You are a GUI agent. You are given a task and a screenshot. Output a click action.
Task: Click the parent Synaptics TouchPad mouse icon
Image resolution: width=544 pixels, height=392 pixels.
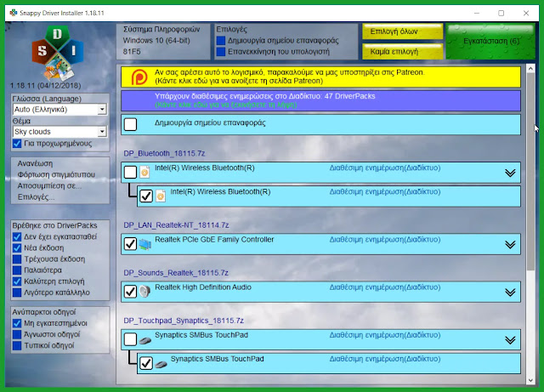point(145,340)
